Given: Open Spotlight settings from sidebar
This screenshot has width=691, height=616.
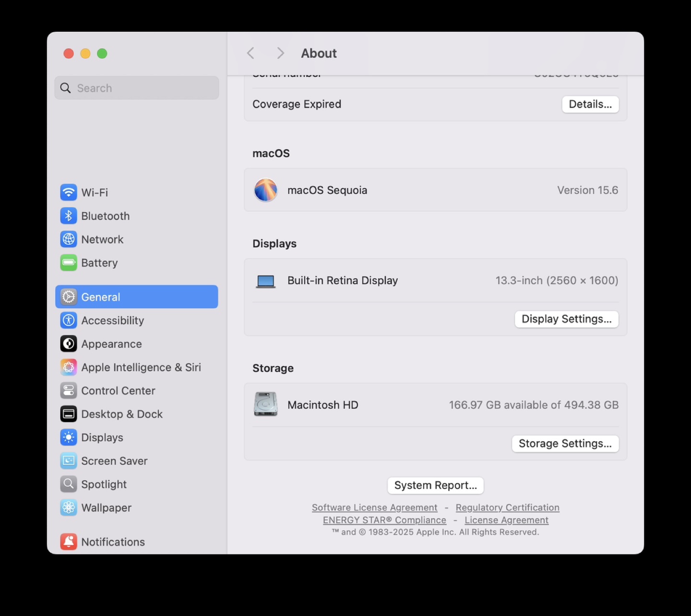Looking at the screenshot, I should tap(104, 484).
